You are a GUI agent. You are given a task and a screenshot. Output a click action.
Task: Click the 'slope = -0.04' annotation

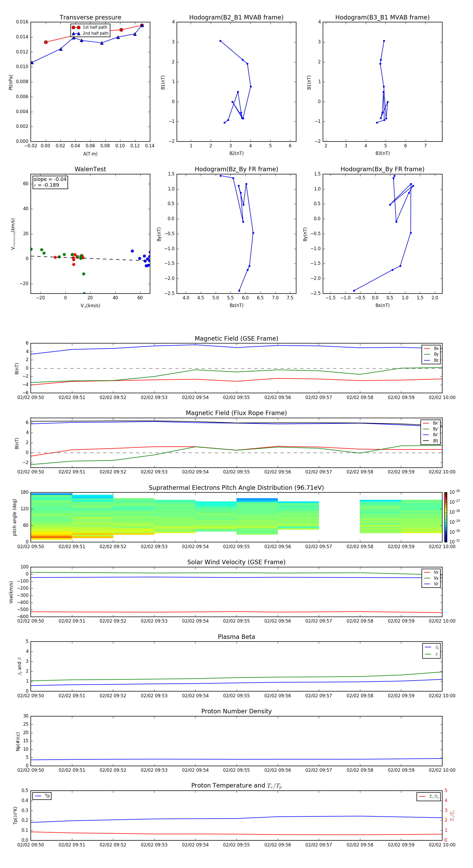(x=50, y=179)
